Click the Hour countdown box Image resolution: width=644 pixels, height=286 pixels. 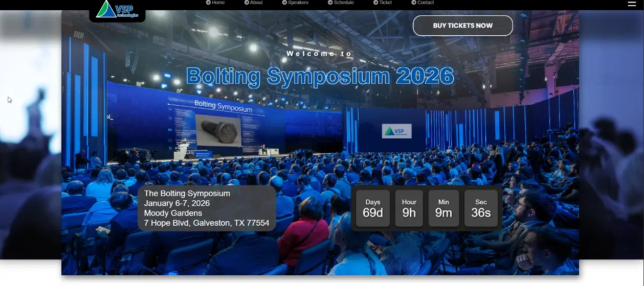point(409,208)
